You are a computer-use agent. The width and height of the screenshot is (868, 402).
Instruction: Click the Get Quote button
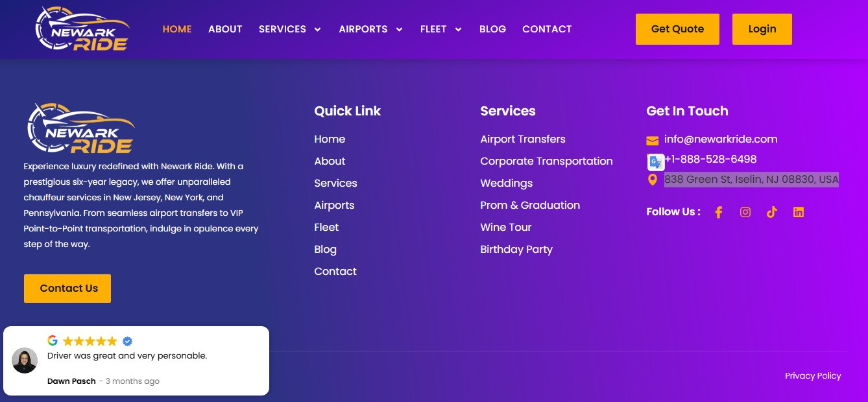[x=677, y=29]
